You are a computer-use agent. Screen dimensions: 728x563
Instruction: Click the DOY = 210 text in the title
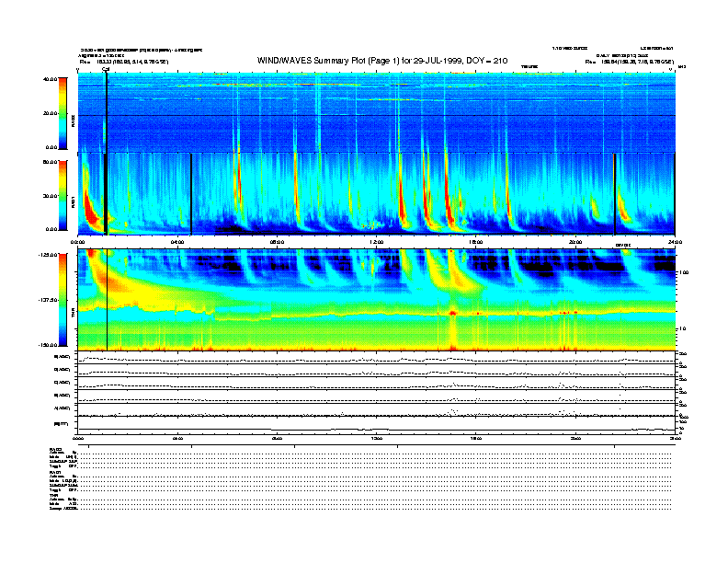tap(486, 61)
